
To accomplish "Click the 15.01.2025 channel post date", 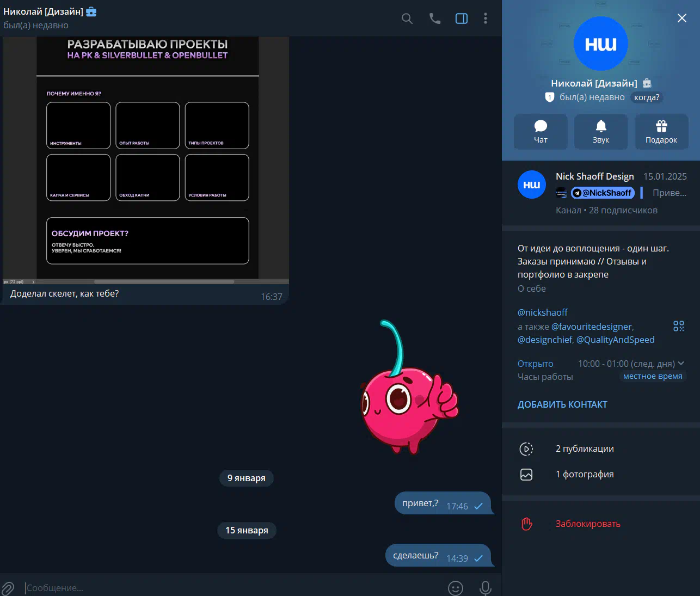I will [x=665, y=176].
